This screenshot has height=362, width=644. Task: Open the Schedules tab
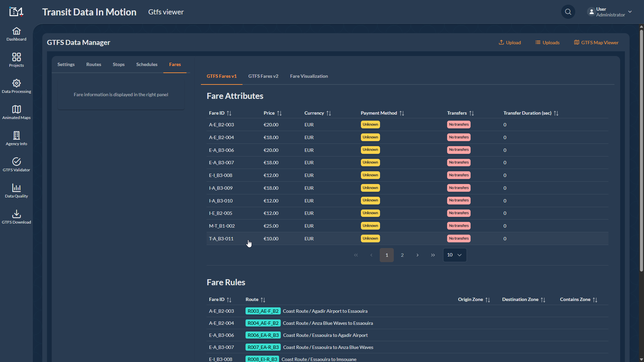tap(147, 64)
